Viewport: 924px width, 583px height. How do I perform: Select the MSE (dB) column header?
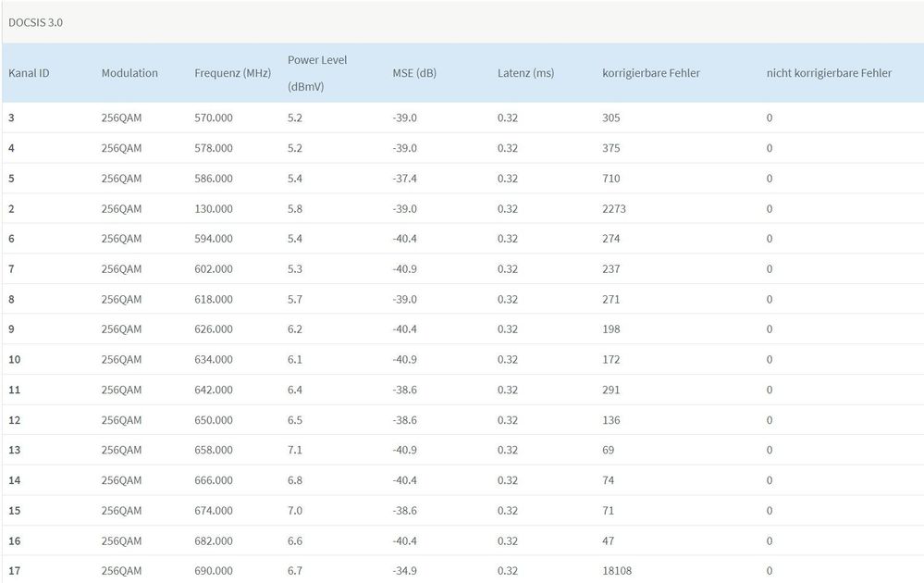(x=413, y=73)
